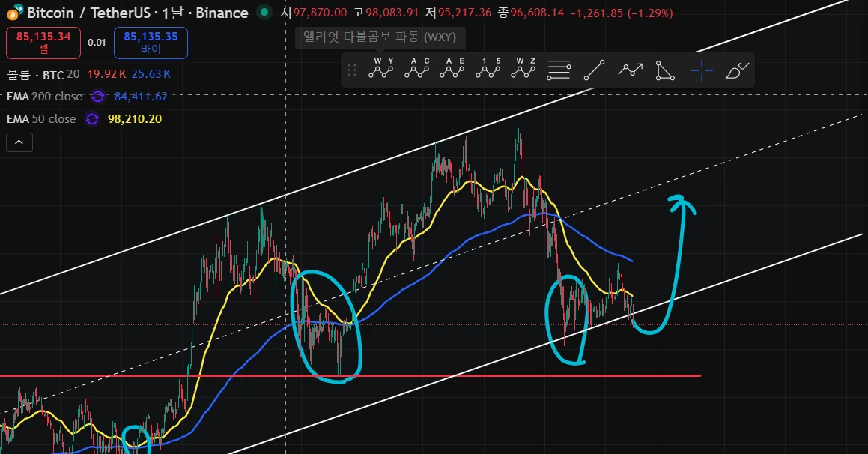Click the spread value 0.01

[97, 43]
